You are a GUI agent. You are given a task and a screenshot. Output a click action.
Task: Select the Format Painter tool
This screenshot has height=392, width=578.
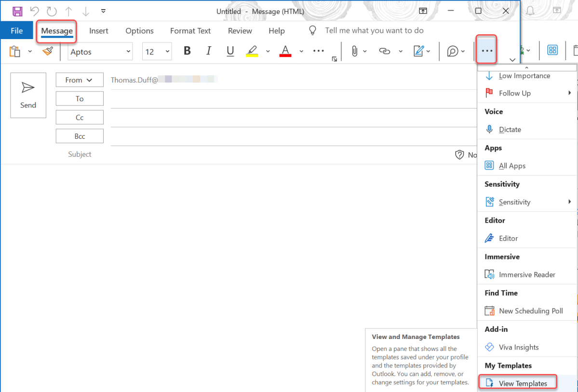[x=47, y=51]
